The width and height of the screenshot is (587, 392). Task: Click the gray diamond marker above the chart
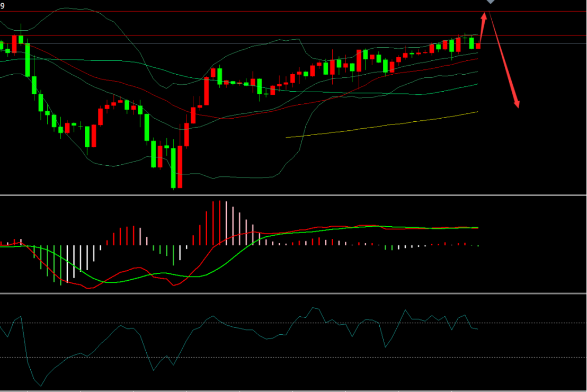491,2
